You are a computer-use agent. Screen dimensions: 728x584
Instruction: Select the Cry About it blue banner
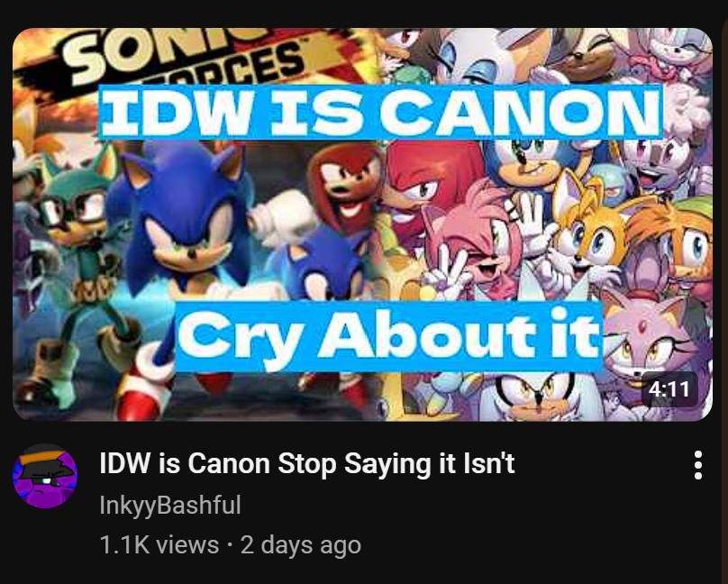[x=389, y=336]
